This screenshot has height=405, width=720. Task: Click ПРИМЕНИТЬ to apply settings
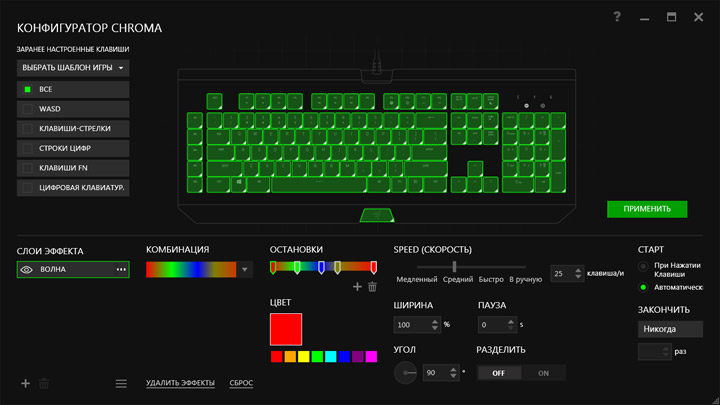click(647, 209)
